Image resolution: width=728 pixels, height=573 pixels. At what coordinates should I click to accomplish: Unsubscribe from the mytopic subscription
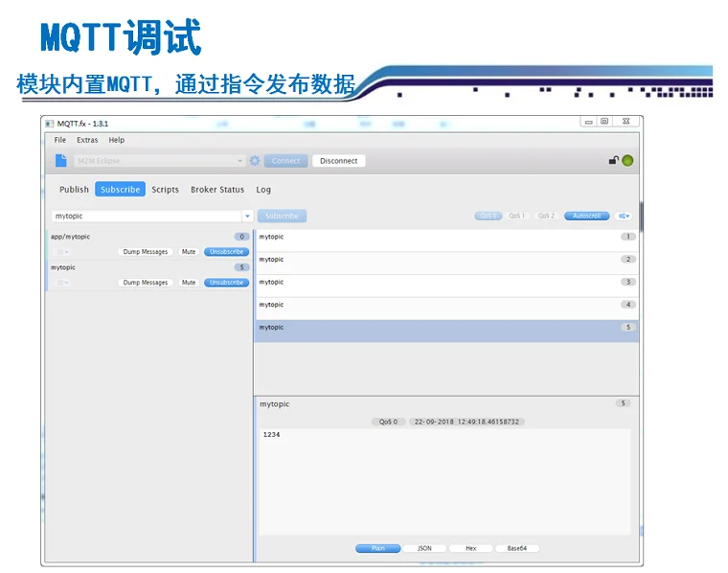(x=227, y=283)
